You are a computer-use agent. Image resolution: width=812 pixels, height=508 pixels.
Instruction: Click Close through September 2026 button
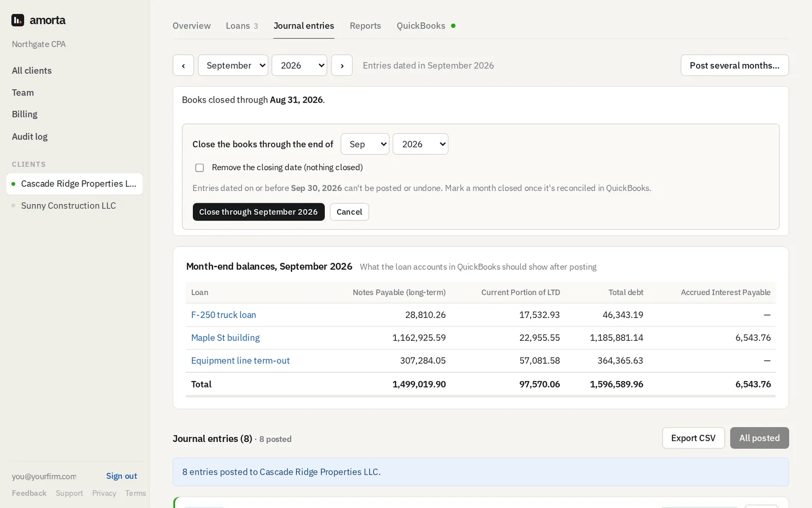click(x=258, y=212)
